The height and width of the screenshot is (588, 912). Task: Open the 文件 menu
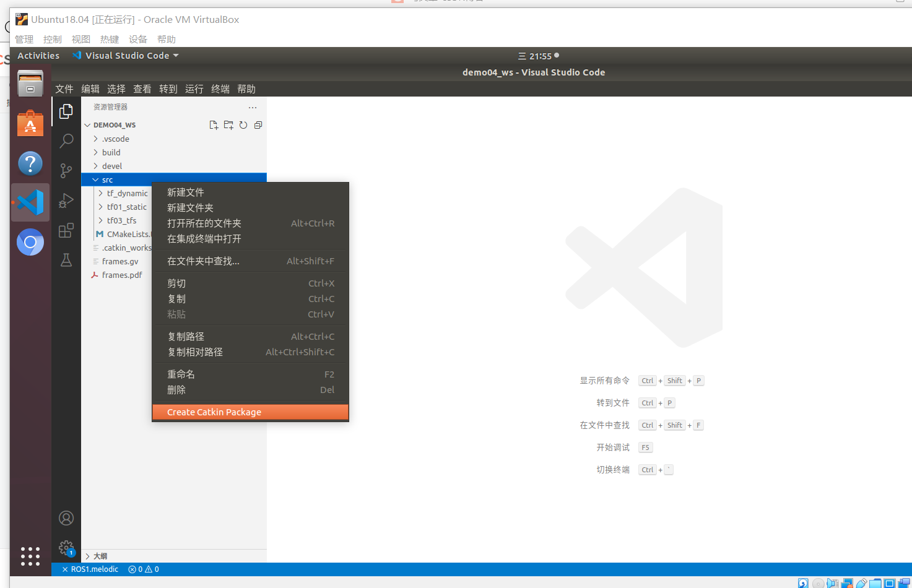tap(64, 89)
